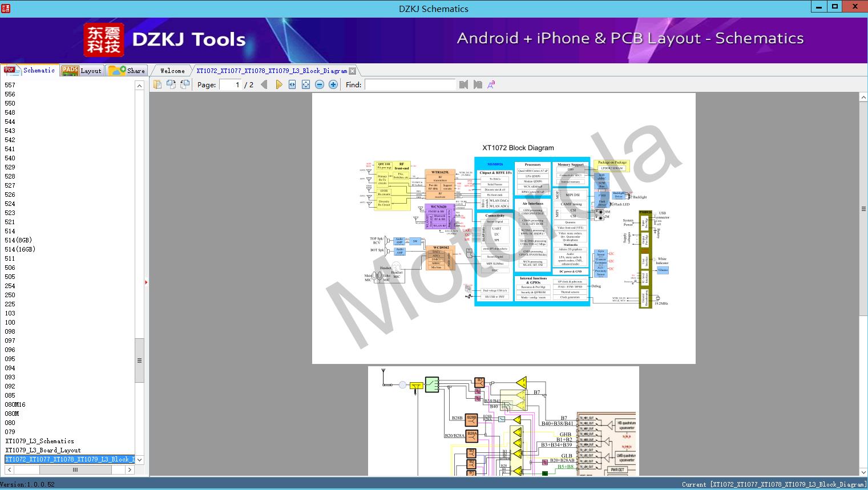Select item 225 in the file list
Viewport: 868px width, 490px height.
point(10,304)
